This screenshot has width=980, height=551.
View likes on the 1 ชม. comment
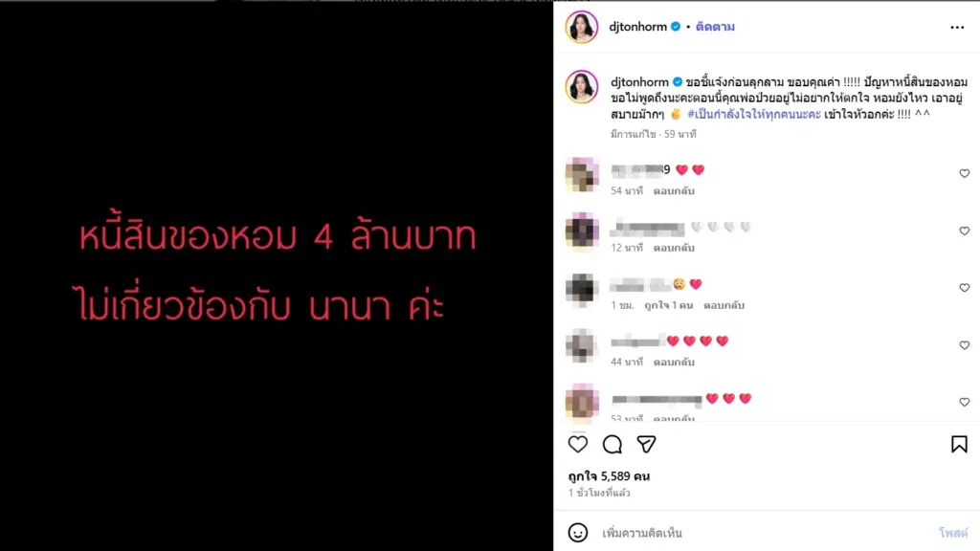(x=668, y=305)
